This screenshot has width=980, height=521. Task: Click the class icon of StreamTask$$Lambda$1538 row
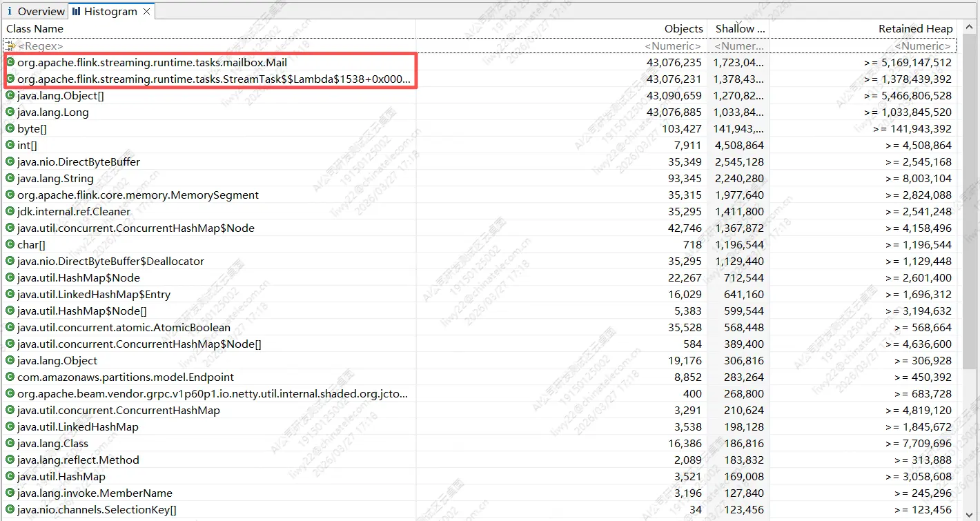coord(10,79)
